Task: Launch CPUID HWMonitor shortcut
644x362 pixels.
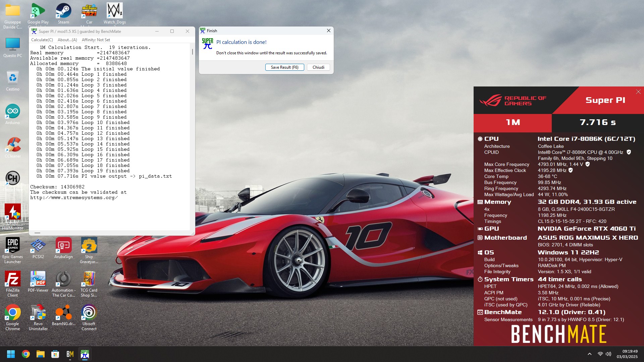Action: pyautogui.click(x=13, y=217)
